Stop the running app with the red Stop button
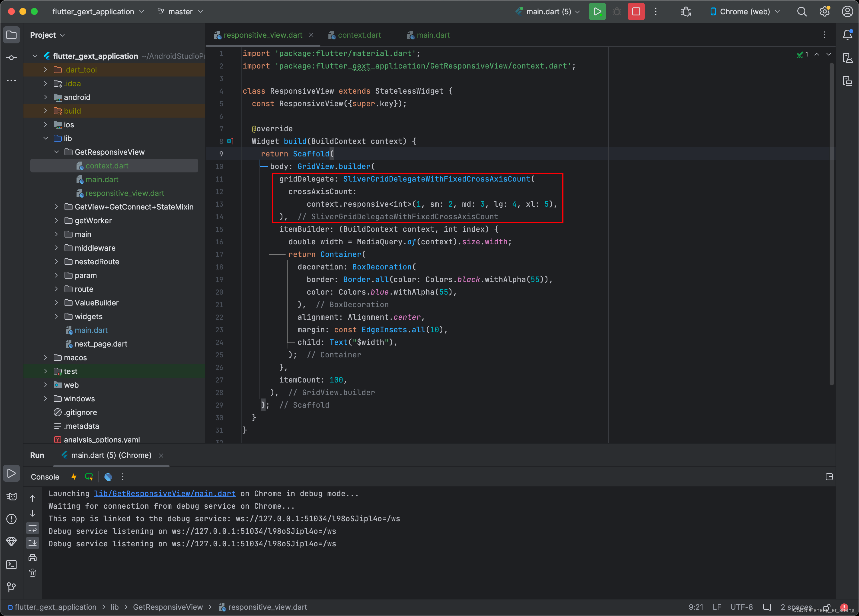 pyautogui.click(x=636, y=12)
